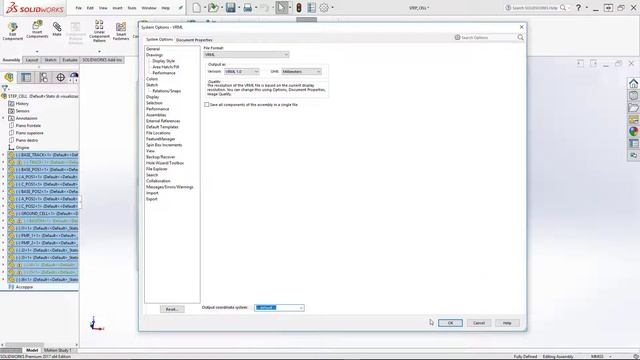Open the Unit Millimeters dropdown
Viewport: 640px width, 360px height.
[x=301, y=71]
